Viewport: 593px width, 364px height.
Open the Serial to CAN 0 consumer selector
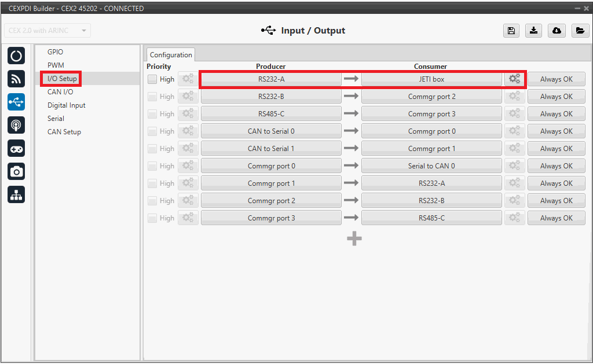[x=431, y=166]
